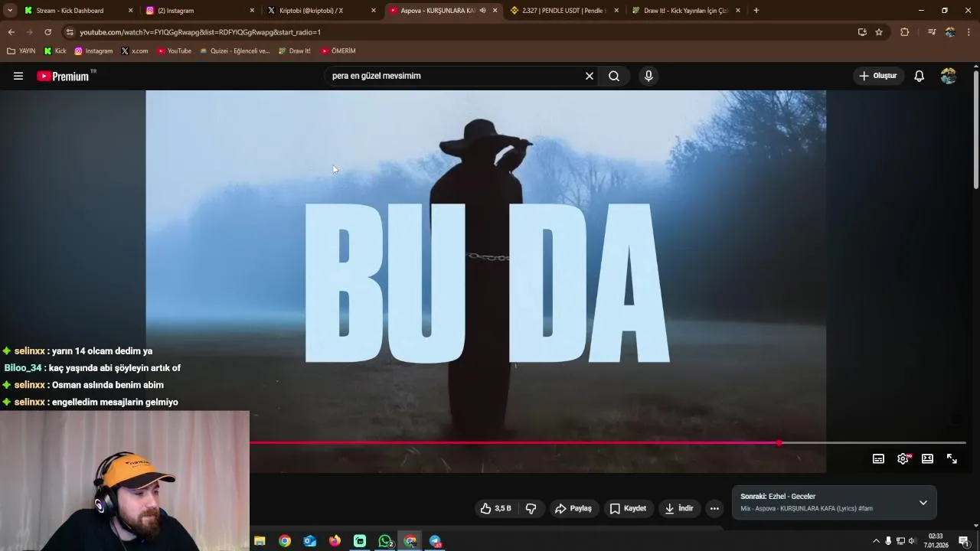The image size is (980, 551).
Task: Bookmark this page with the star icon
Action: pos(879,32)
